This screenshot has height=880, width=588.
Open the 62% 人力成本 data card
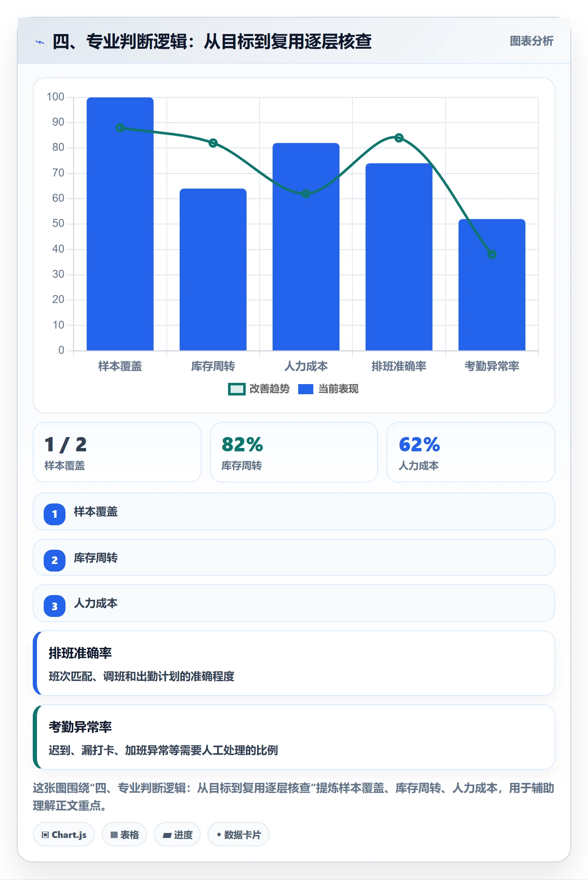[471, 452]
